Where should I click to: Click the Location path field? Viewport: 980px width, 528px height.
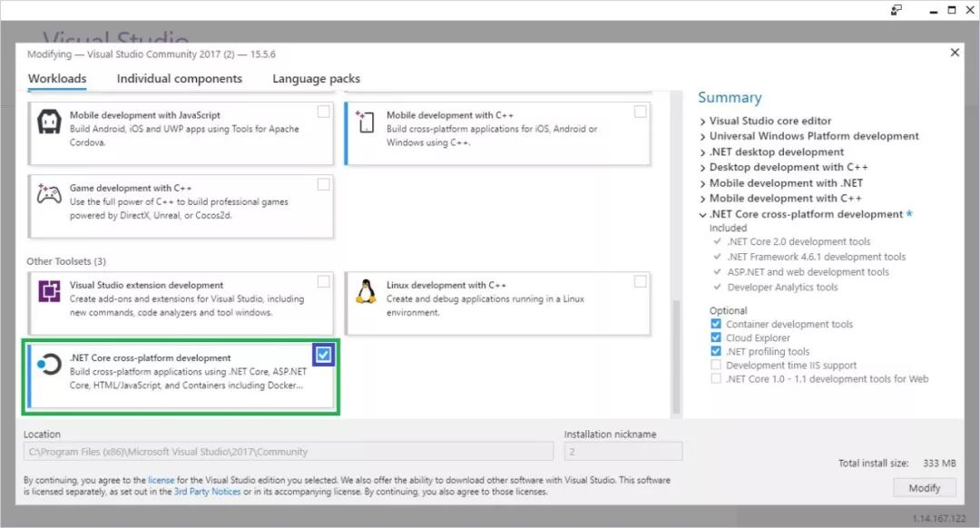289,451
